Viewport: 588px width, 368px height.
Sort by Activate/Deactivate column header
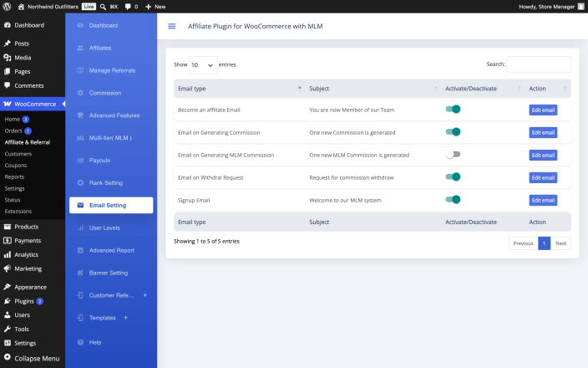483,89
